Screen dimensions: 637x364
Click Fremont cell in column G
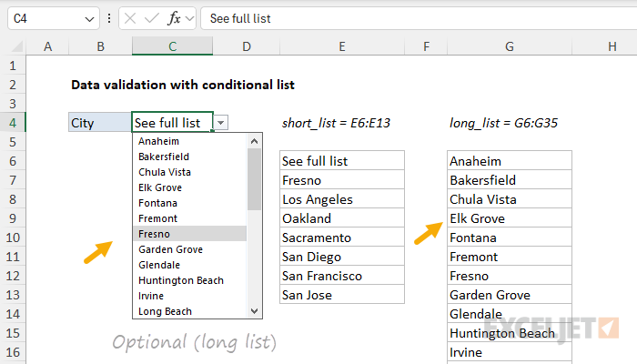click(510, 256)
